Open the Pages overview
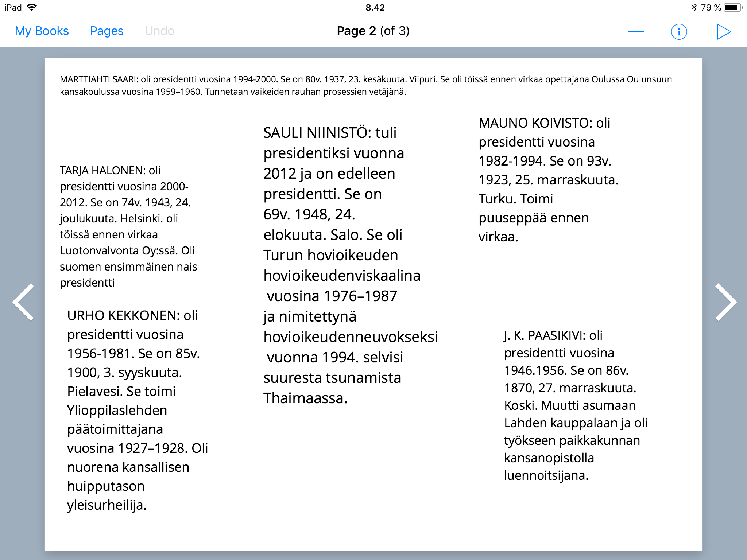The width and height of the screenshot is (747, 560). [107, 31]
